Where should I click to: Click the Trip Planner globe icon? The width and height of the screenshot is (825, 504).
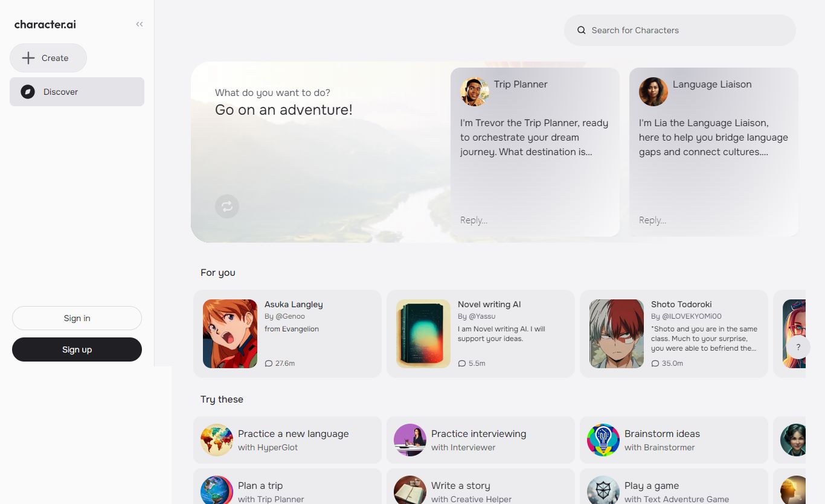point(217,490)
